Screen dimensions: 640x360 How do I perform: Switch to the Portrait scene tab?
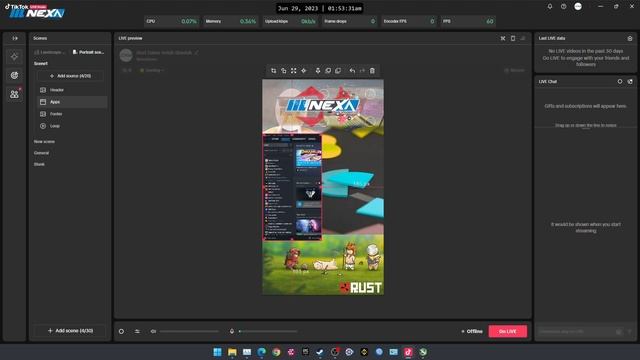coord(88,52)
